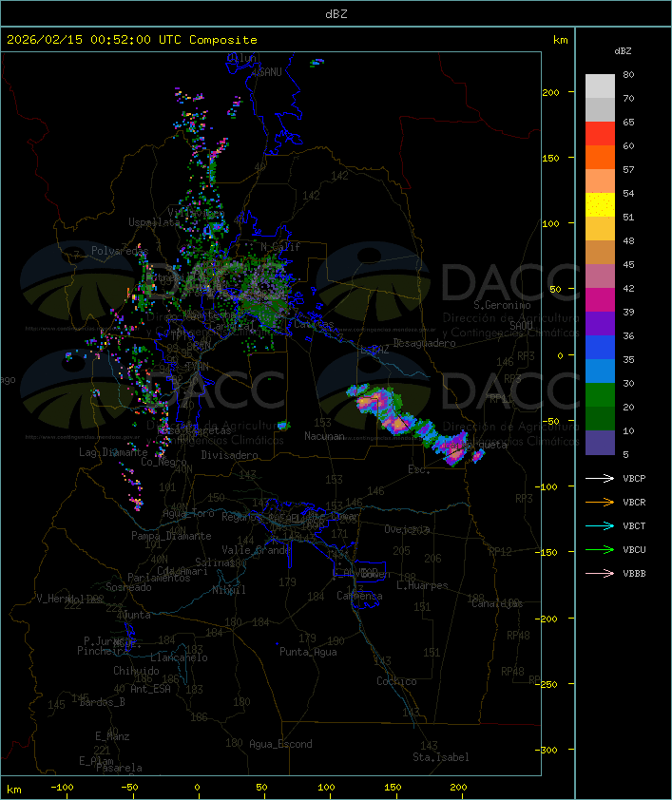
Task: Click the RP12 route label
Action: click(500, 551)
